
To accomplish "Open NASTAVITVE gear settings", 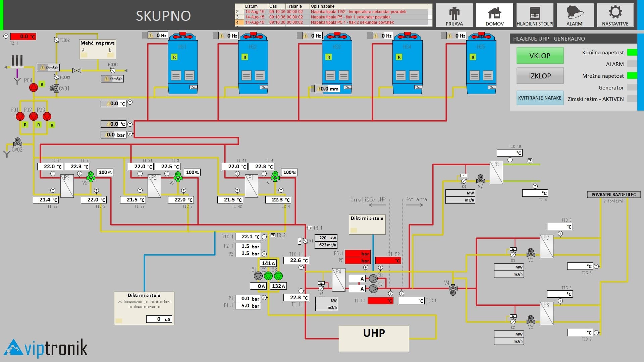I will tap(615, 15).
